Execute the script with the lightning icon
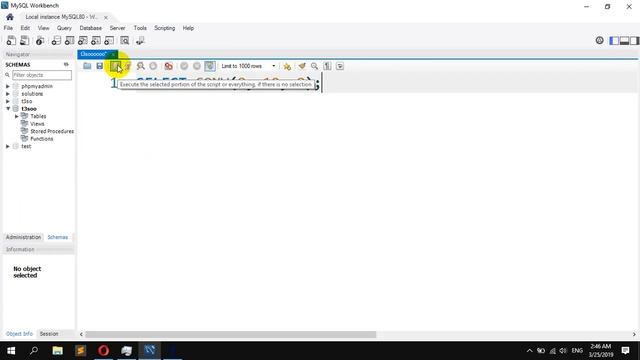Image resolution: width=640 pixels, height=360 pixels. (116, 66)
